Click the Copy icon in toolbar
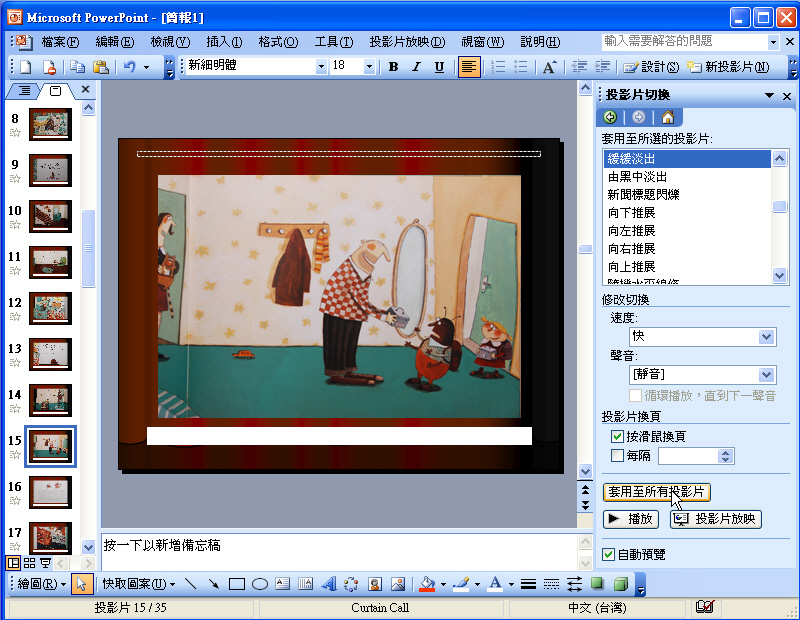Viewport: 800px width, 620px height. click(x=78, y=67)
